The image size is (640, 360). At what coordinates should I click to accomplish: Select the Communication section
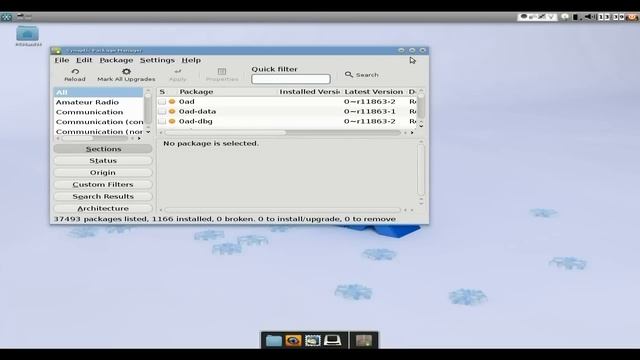98,112
